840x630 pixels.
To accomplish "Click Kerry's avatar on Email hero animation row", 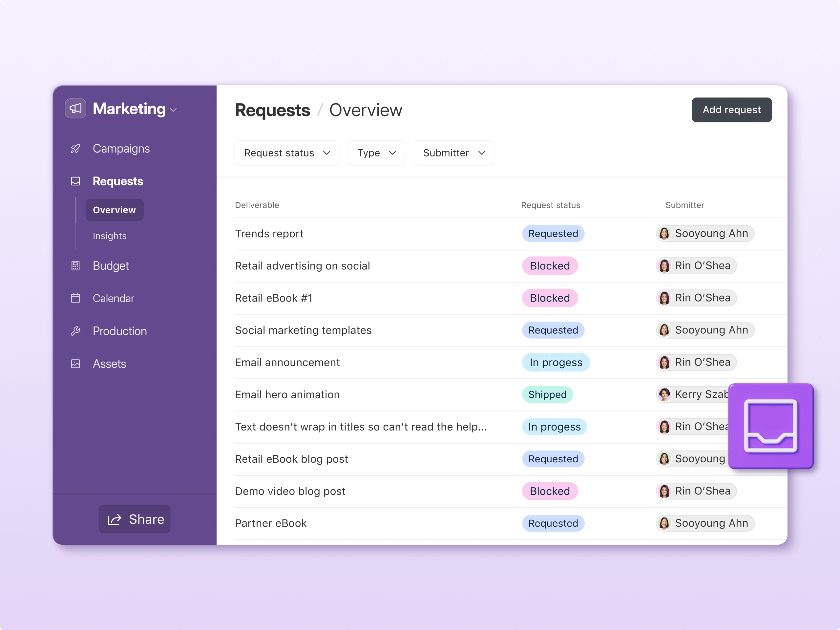I will pos(664,394).
